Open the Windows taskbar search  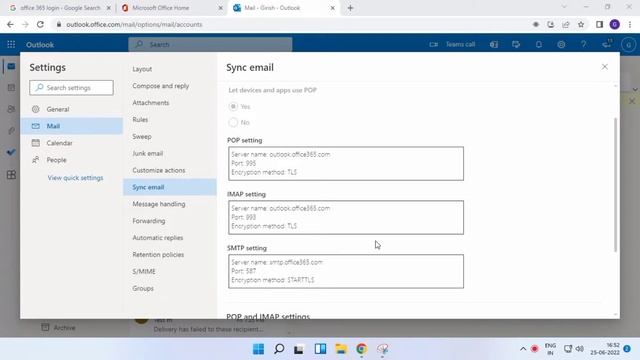coord(279,349)
